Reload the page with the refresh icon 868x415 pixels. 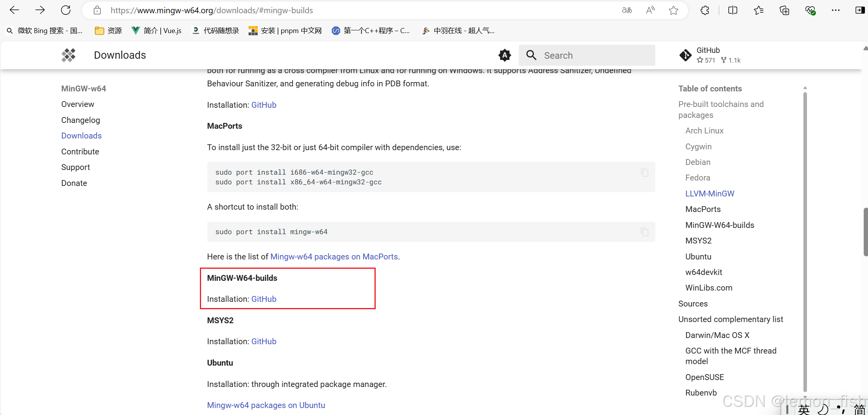point(66,10)
